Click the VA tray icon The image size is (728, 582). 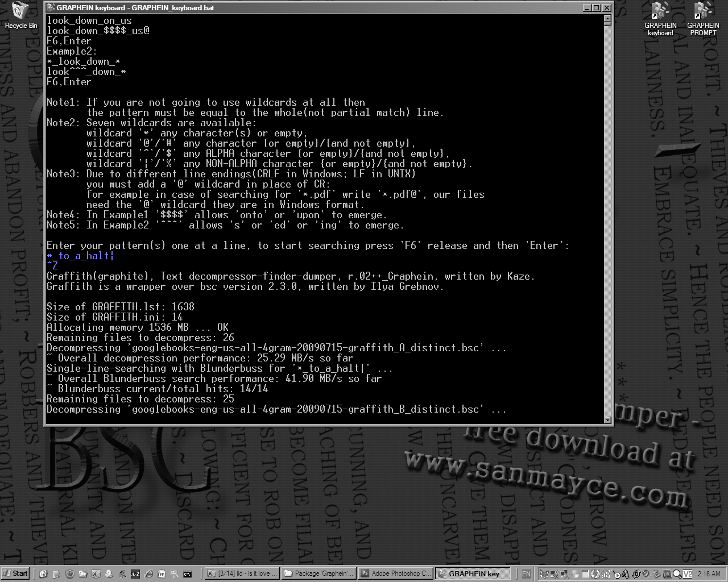688,574
